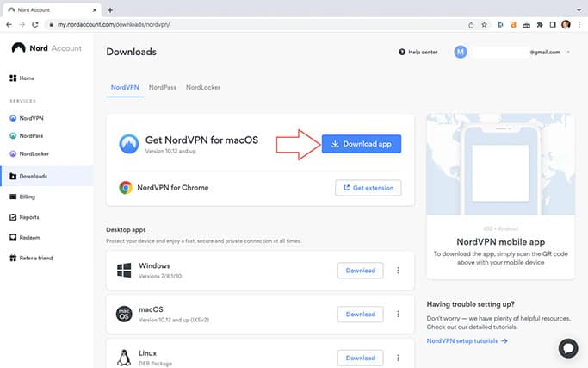588x368 pixels.
Task: Open more options for macOS download
Action: point(398,314)
